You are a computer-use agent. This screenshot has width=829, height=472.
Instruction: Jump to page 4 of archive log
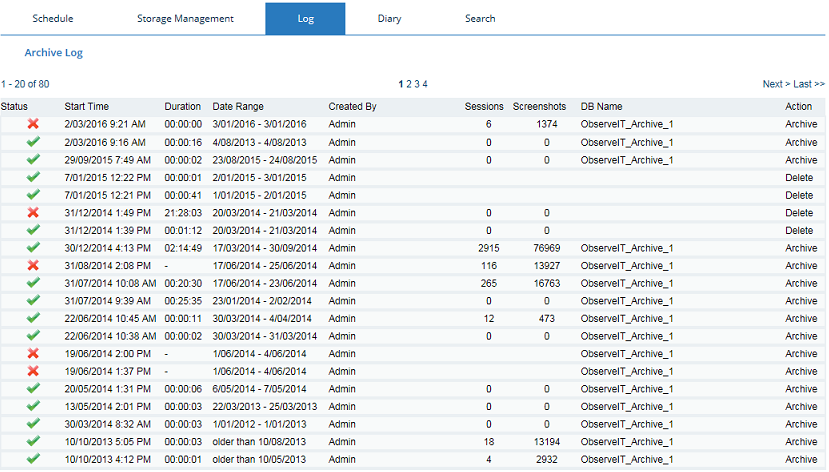tap(425, 85)
